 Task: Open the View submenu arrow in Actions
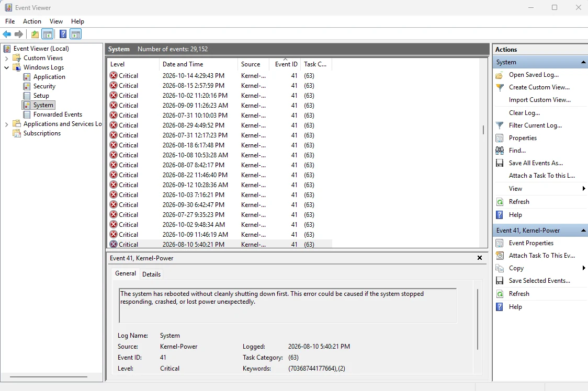[x=583, y=189]
